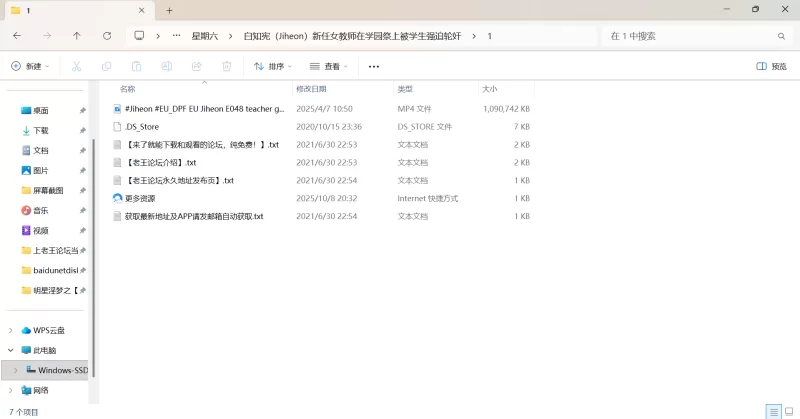Expand the WPS云盘 tree node
This screenshot has width=800, height=419.
[11, 330]
